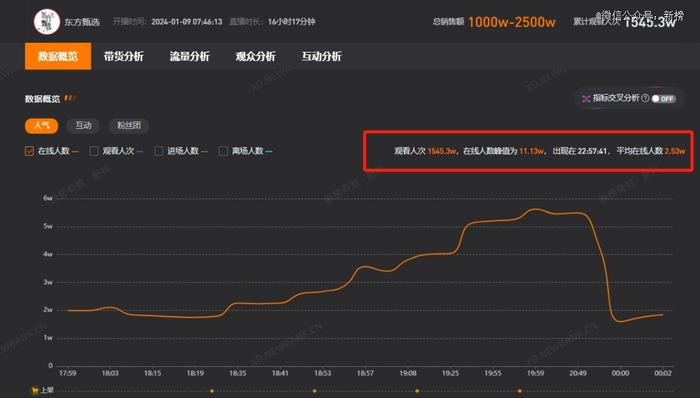Click the 1000w-2500w sales figure
Screen dimensions: 700x398
(512, 22)
